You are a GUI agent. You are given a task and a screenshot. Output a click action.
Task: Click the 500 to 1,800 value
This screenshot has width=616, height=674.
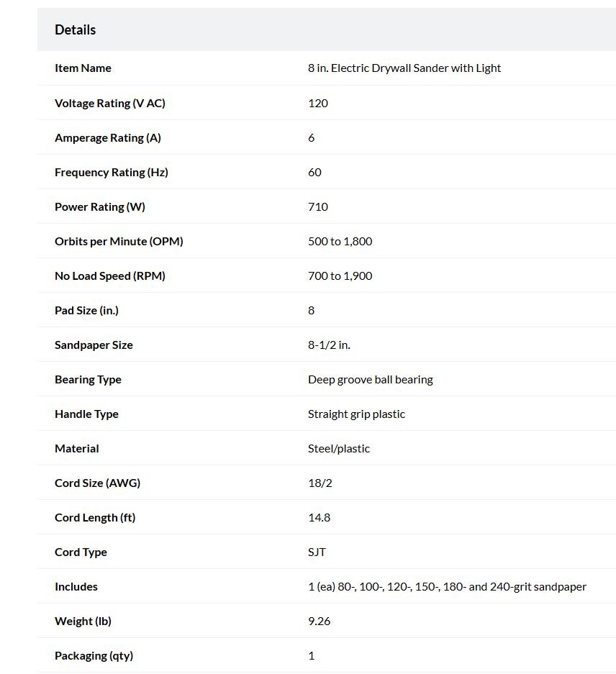point(340,241)
